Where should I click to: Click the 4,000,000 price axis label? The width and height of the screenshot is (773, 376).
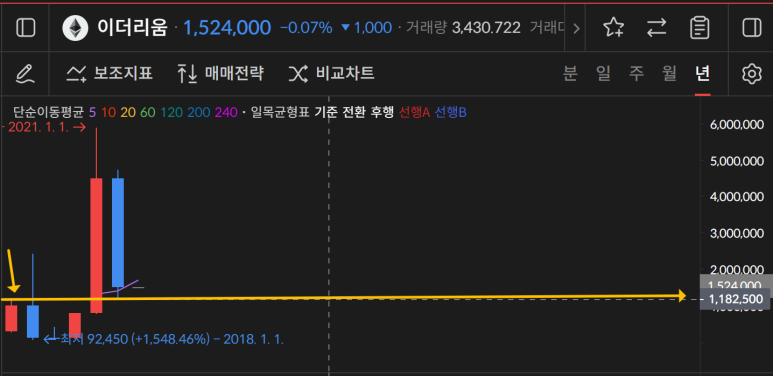737,197
